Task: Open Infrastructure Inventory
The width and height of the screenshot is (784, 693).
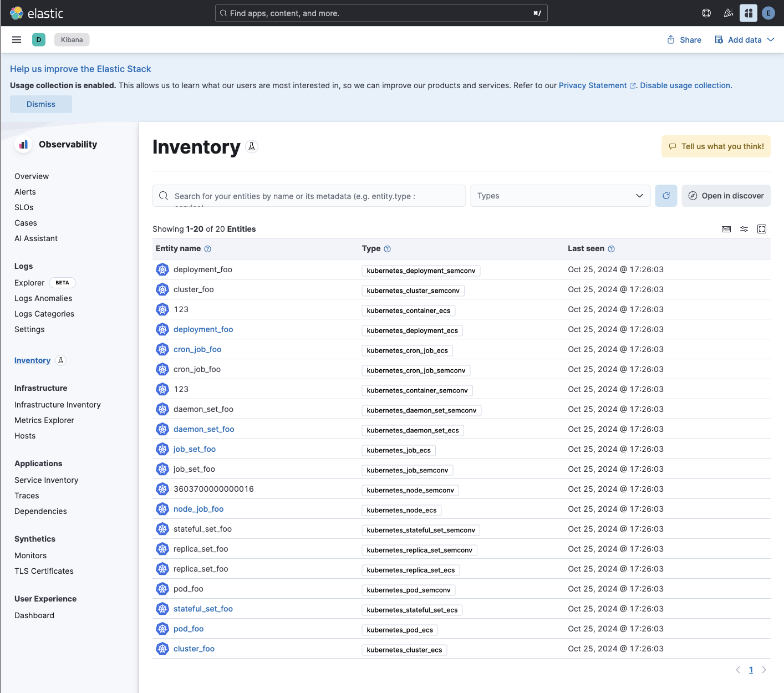Action: 58,405
